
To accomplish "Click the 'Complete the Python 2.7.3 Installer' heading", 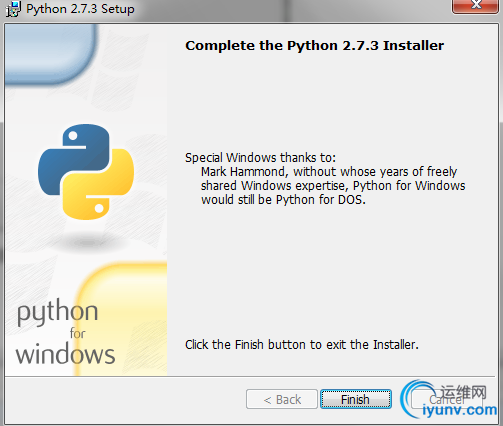I will click(314, 46).
